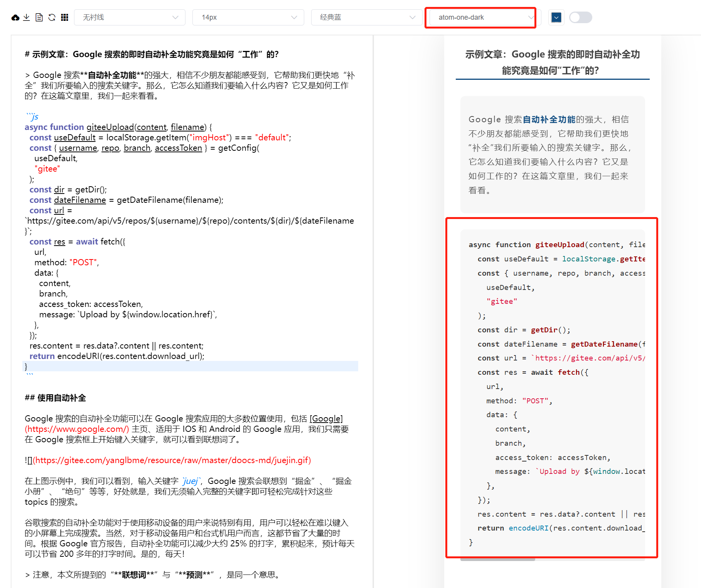This screenshot has height=588, width=701.
Task: Reset content with the refresh icon
Action: (x=51, y=17)
